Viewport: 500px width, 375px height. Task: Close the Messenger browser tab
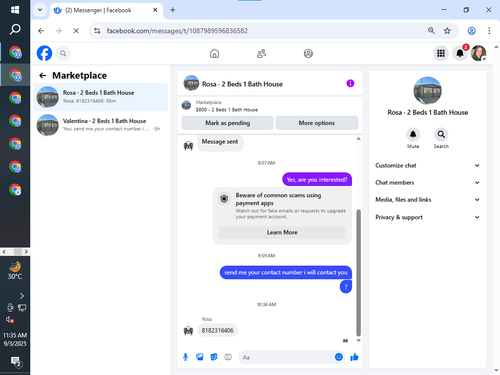(x=155, y=10)
